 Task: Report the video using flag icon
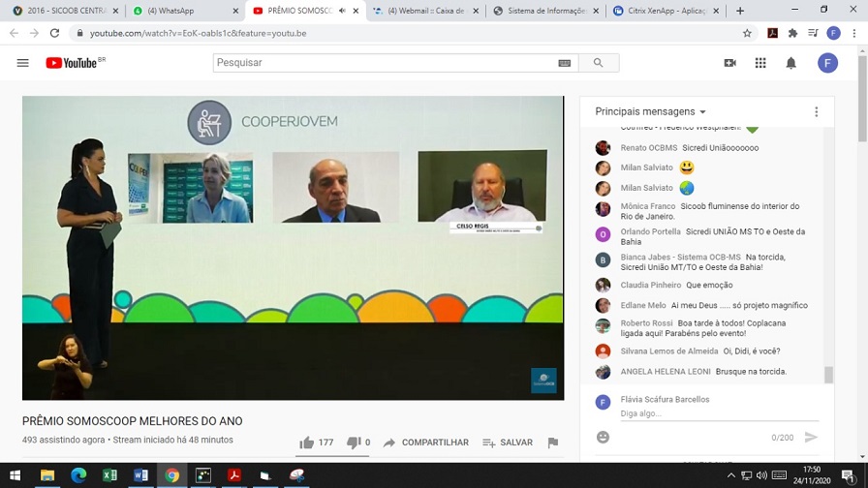(x=552, y=442)
